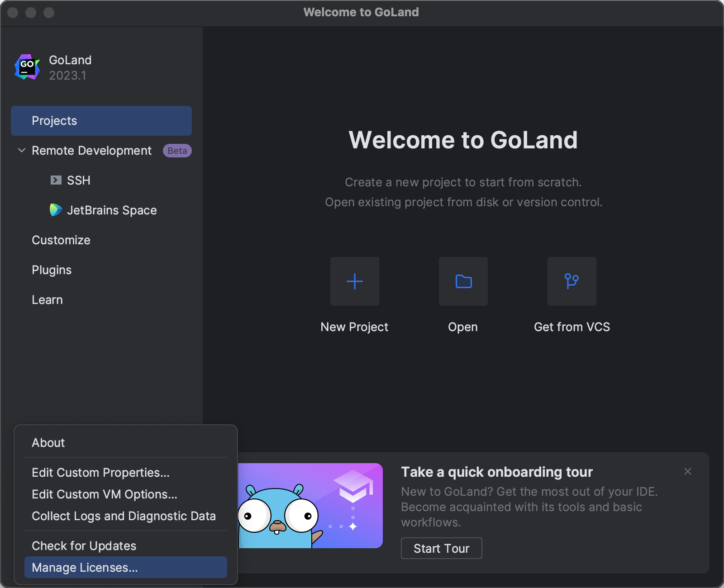Open Edit Custom VM Options
The height and width of the screenshot is (588, 724).
click(x=104, y=494)
